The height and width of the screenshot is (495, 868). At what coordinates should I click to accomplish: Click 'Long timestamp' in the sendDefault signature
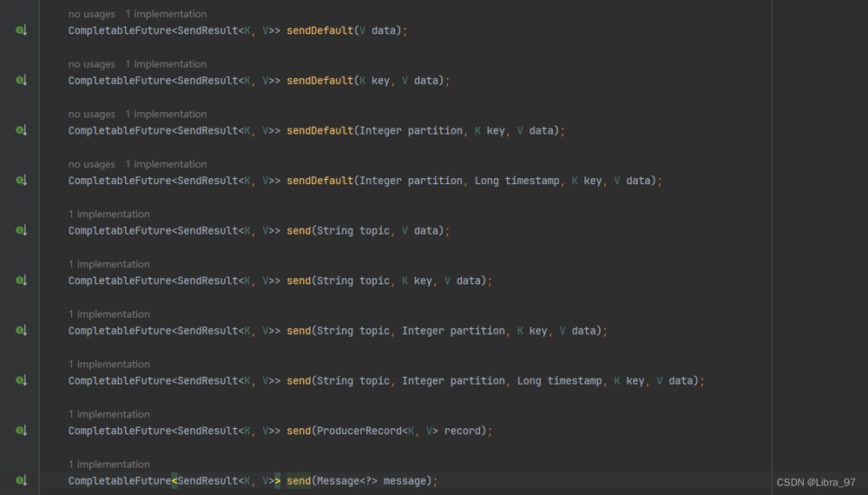[x=517, y=181]
